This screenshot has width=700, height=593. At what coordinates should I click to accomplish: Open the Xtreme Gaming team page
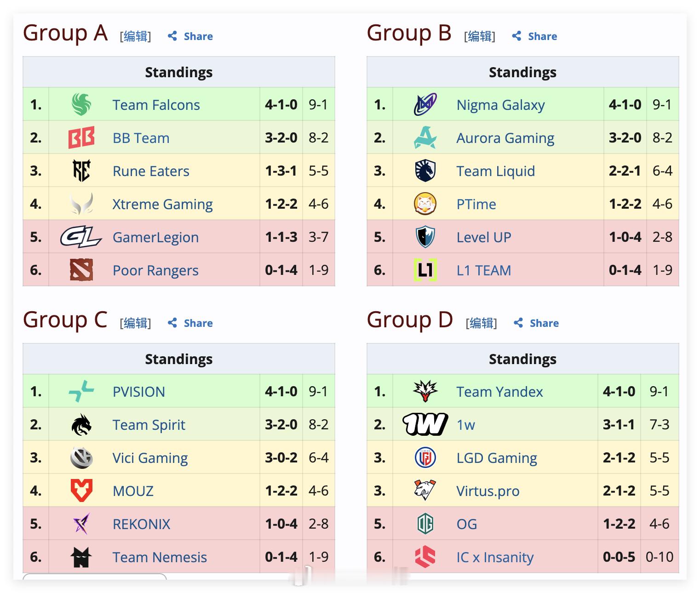point(162,204)
